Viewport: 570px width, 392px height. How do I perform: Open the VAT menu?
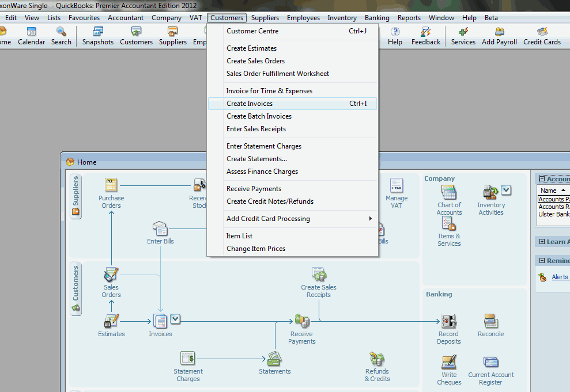[x=195, y=18]
